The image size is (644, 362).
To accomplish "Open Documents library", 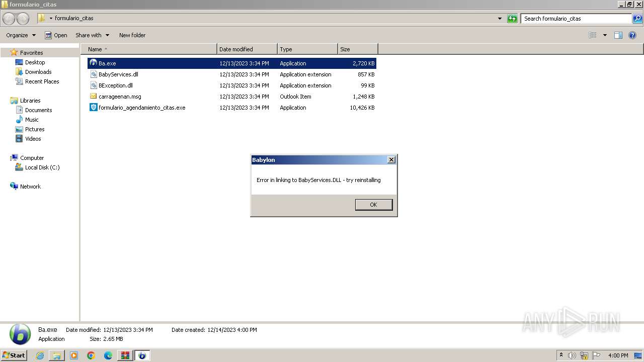I will tap(38, 110).
